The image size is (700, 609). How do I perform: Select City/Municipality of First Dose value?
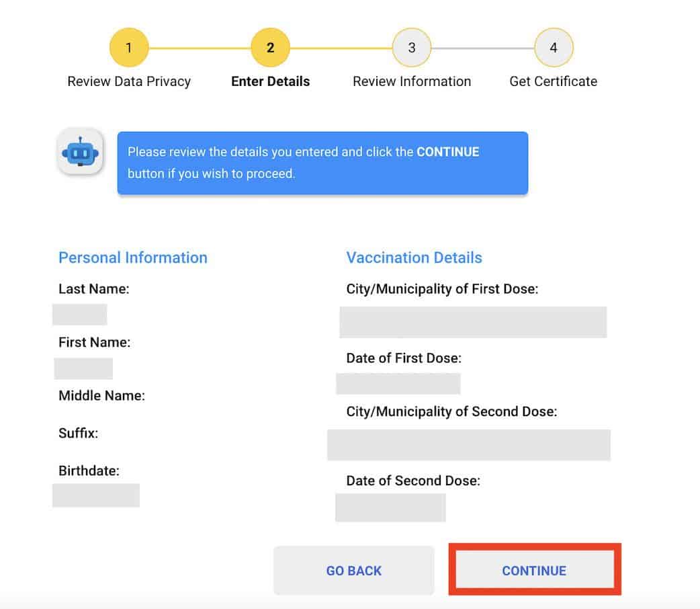(473, 322)
